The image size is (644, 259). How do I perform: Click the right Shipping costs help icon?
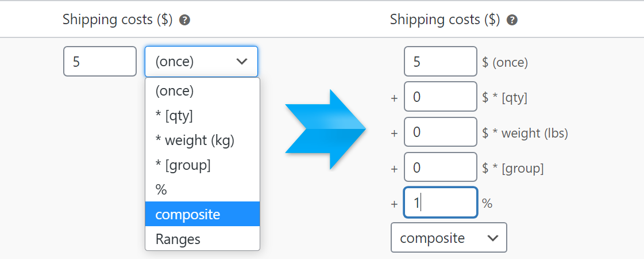512,20
